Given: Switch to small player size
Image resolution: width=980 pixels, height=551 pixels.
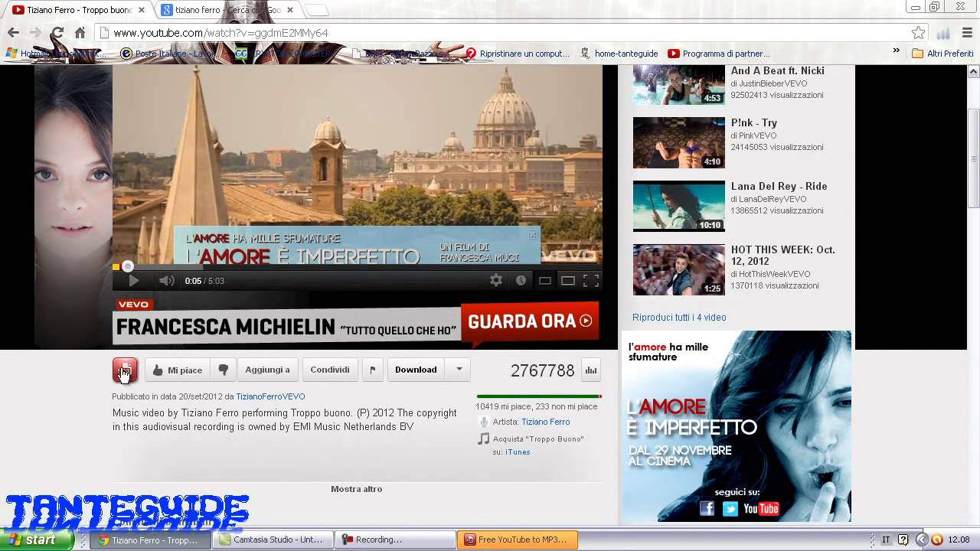Looking at the screenshot, I should click(x=545, y=281).
